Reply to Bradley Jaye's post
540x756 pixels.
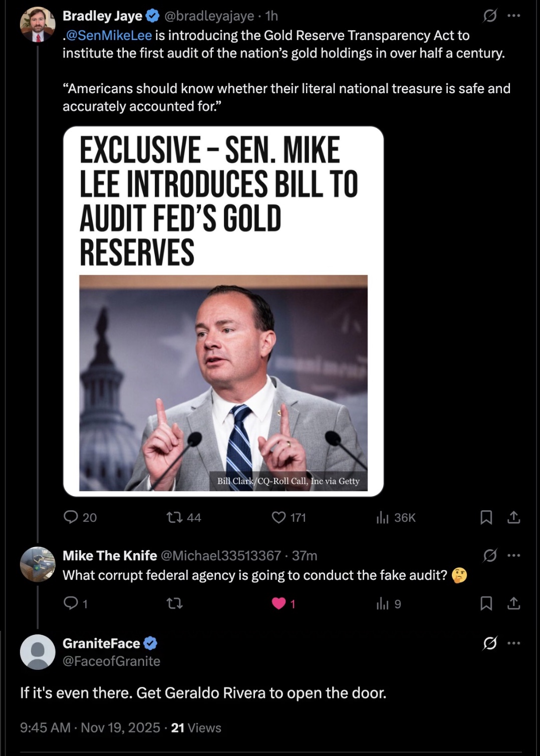tap(71, 517)
